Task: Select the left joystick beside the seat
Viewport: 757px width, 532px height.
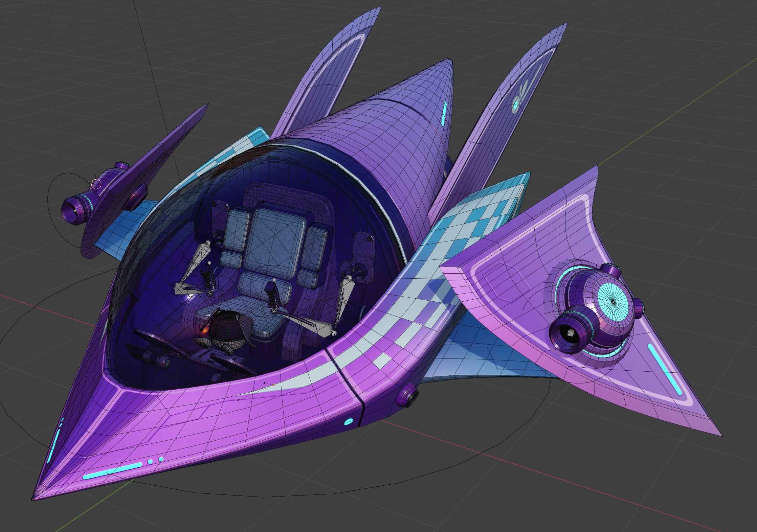Action: pyautogui.click(x=208, y=279)
